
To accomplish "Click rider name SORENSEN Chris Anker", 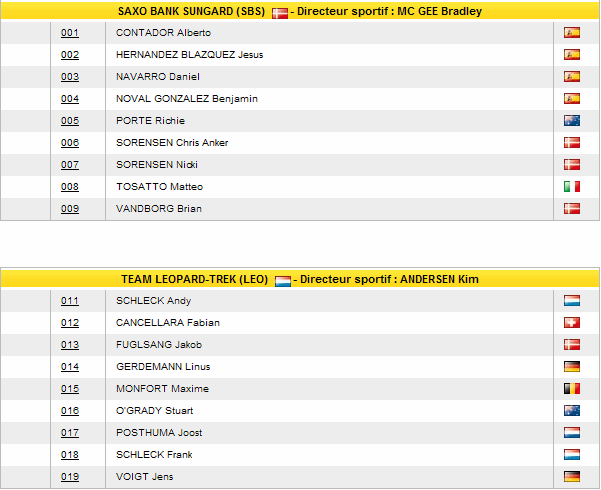I will [x=172, y=143].
